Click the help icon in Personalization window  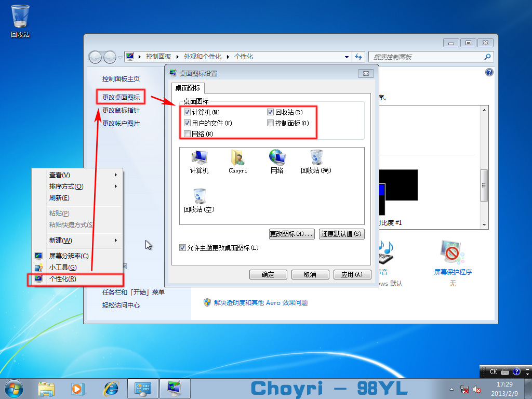point(489,72)
